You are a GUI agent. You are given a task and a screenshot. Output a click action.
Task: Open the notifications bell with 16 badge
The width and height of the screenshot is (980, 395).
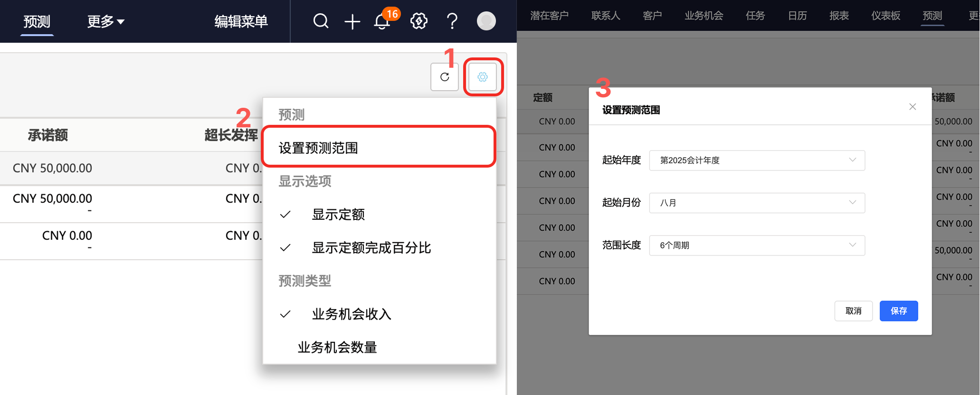pos(382,22)
